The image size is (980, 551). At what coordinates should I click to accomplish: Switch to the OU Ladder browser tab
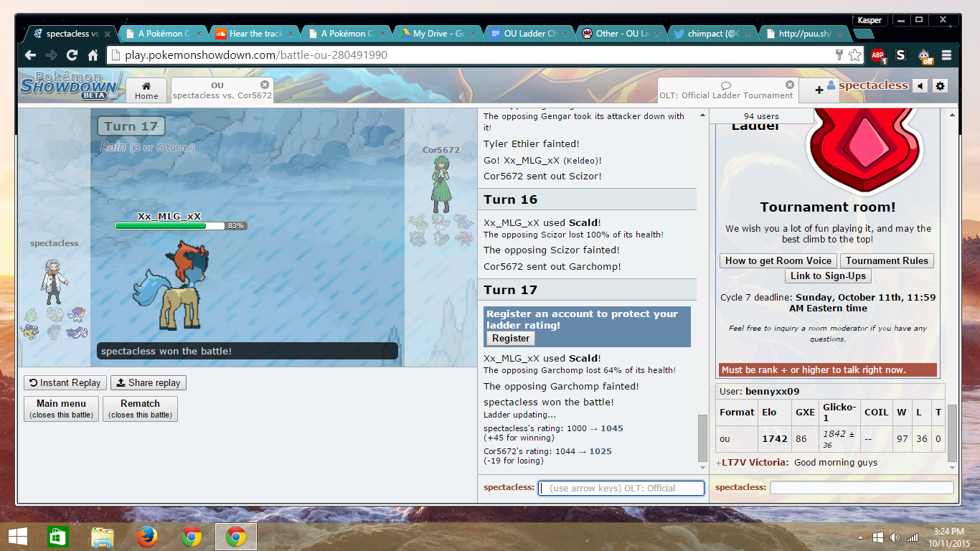pos(530,34)
